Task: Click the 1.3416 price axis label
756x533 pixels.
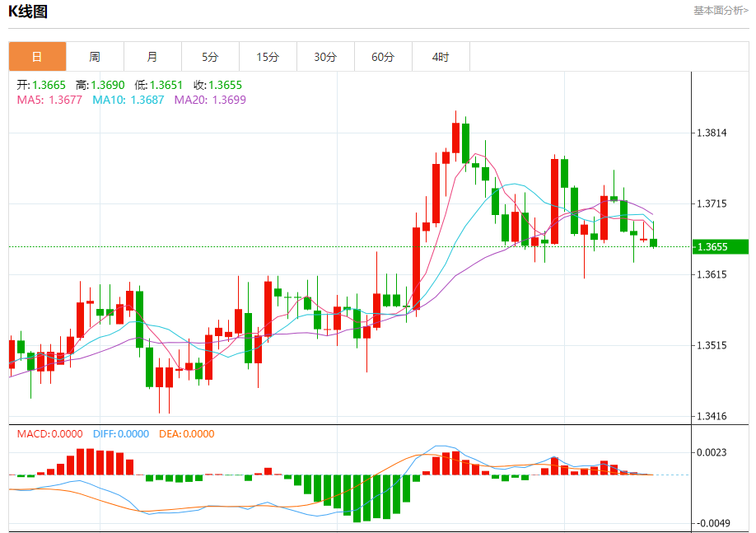Action: (712, 416)
